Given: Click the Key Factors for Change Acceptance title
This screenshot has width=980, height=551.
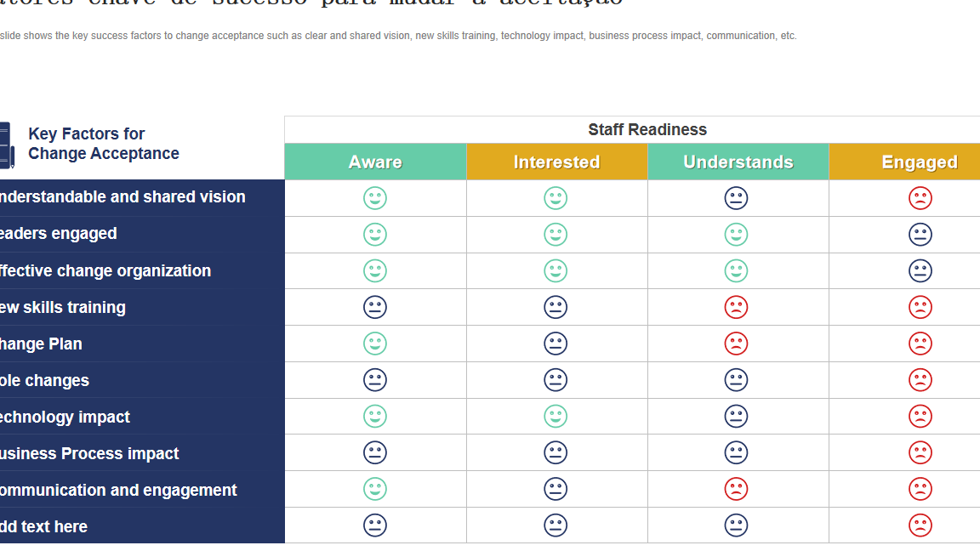Looking at the screenshot, I should point(104,144).
